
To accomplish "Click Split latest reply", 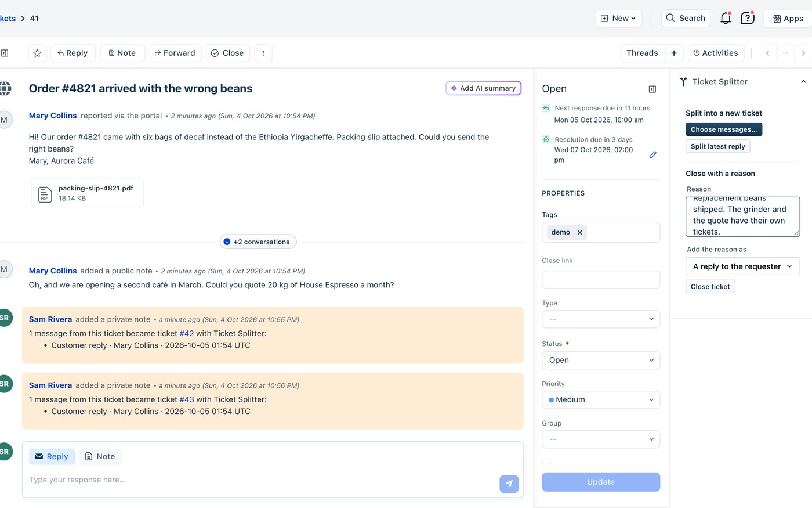I will [717, 146].
